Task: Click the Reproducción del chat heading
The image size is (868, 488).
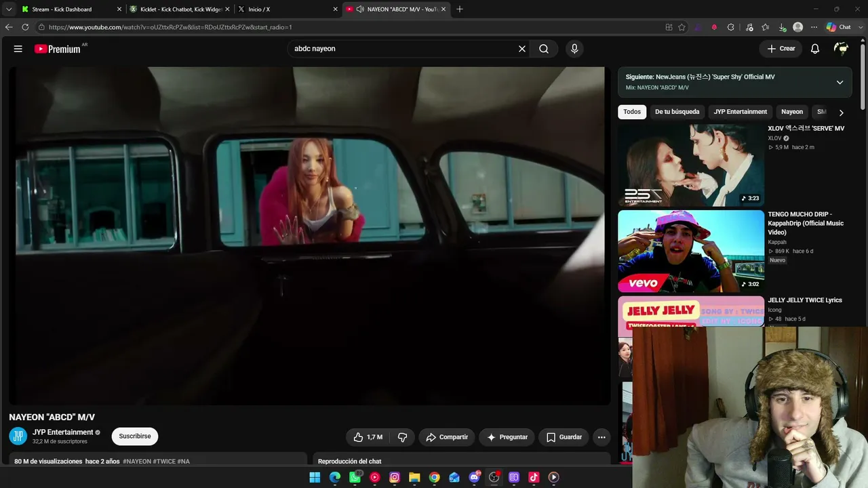Action: [x=349, y=462]
